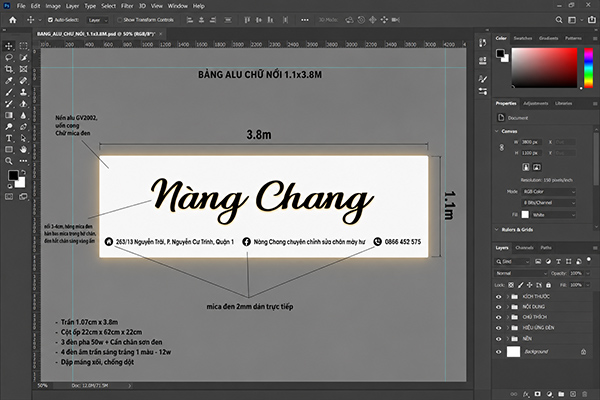
Task: Click the landscape orientation button in Canvas
Action: (537, 167)
